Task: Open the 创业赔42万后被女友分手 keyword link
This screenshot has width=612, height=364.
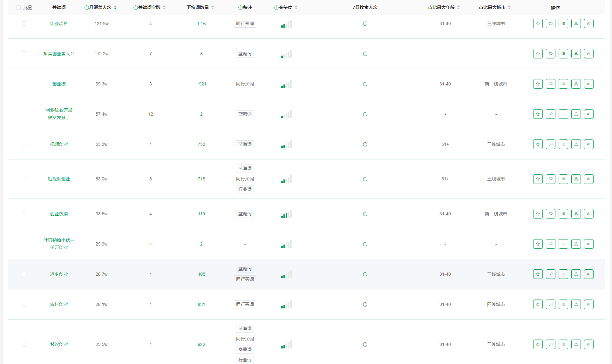Action: tap(59, 114)
